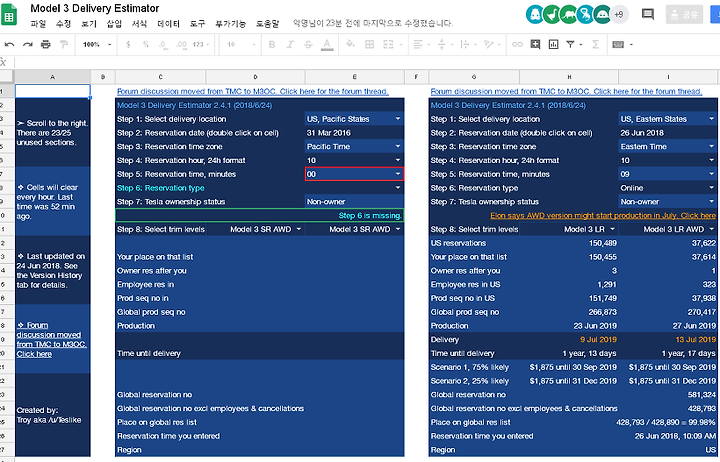This screenshot has height=462, width=720.
Task: Select the 26 Jun 2018 reservation date cell
Action: tap(668, 133)
